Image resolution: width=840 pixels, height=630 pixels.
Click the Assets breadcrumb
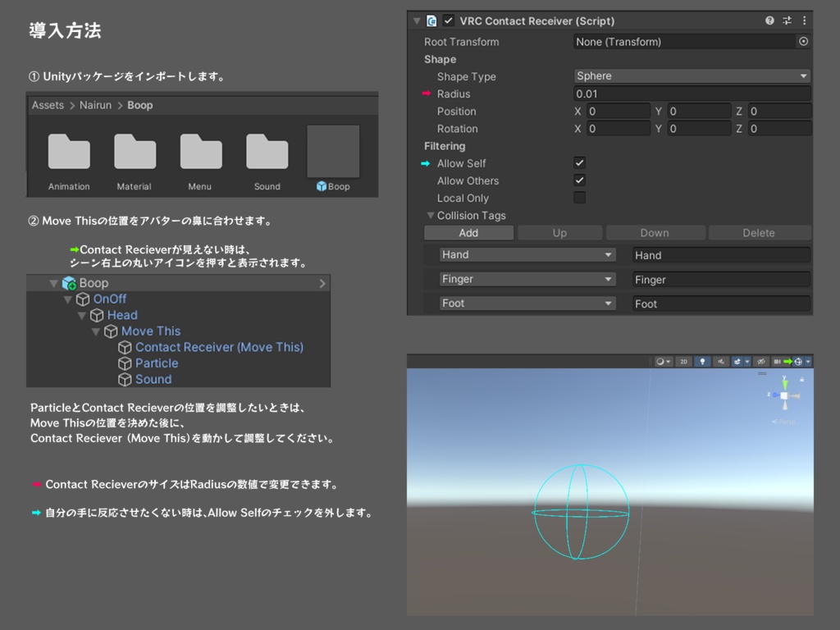pos(48,105)
